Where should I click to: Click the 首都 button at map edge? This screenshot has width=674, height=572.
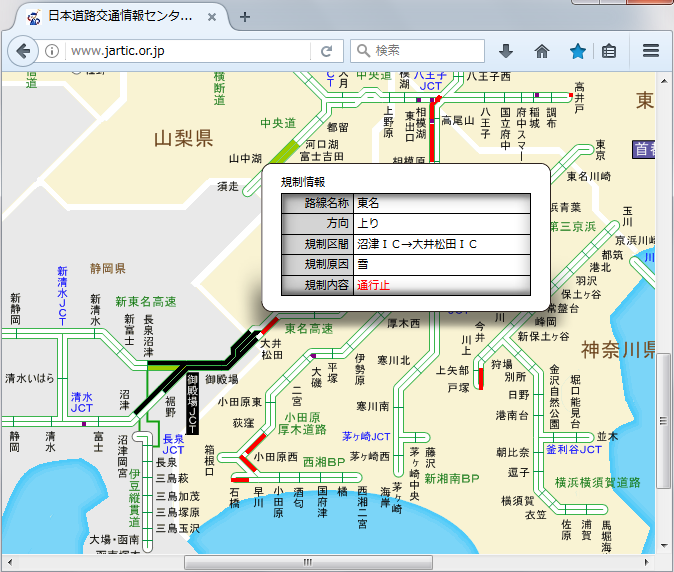click(x=644, y=149)
